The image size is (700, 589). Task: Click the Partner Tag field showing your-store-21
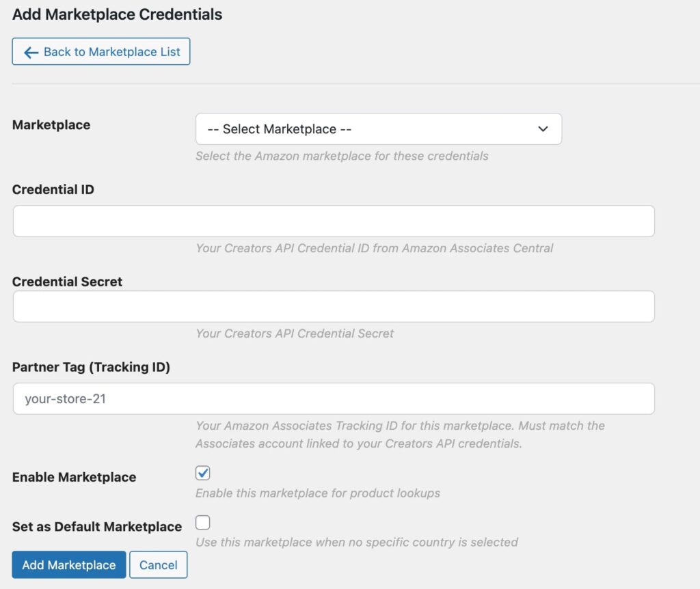click(x=334, y=399)
